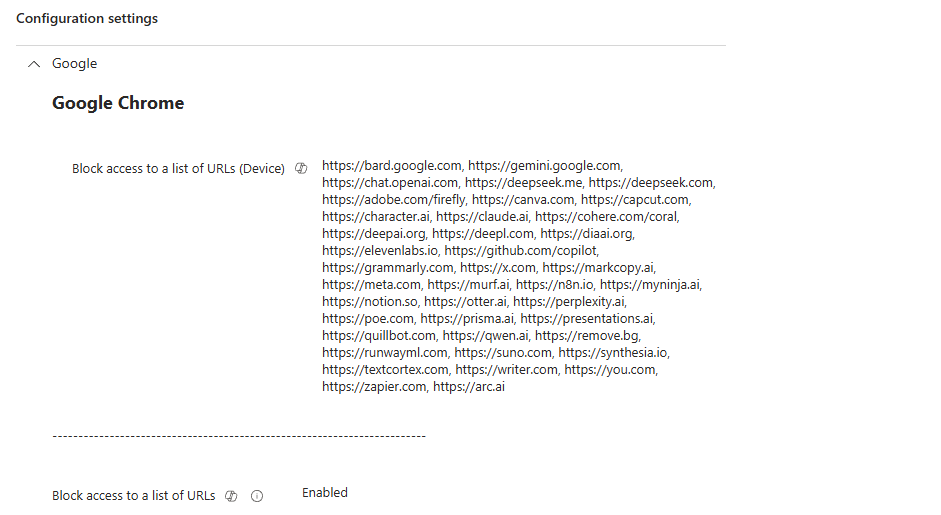Viewport: 941px width, 515px height.
Task: Click the https://bard.google.com URL
Action: 392,166
